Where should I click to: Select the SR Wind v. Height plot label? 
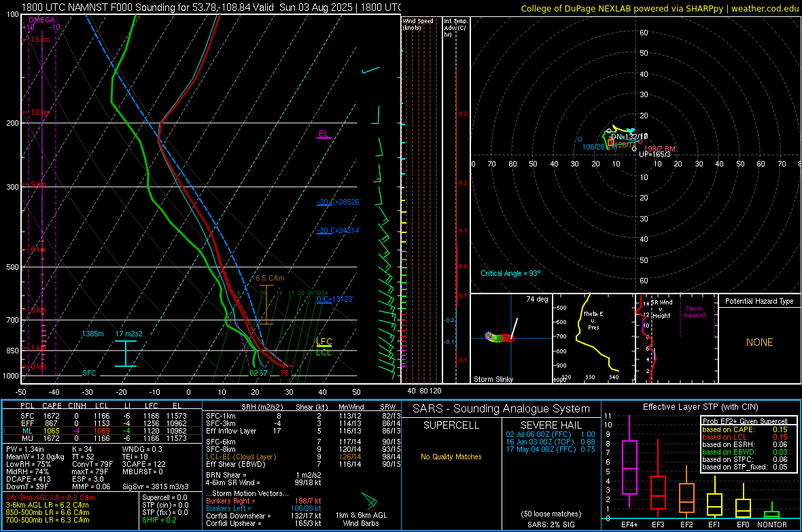pyautogui.click(x=661, y=309)
